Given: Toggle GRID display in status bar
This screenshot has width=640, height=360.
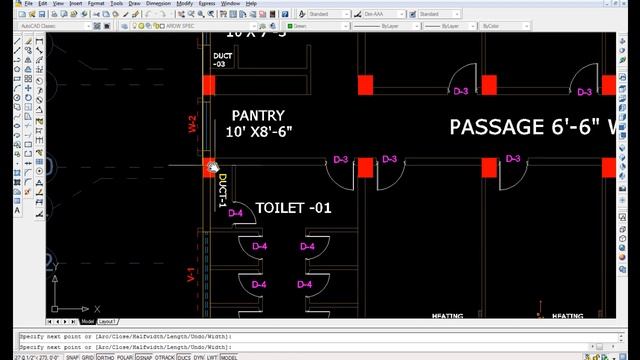Looking at the screenshot, I should [x=88, y=357].
